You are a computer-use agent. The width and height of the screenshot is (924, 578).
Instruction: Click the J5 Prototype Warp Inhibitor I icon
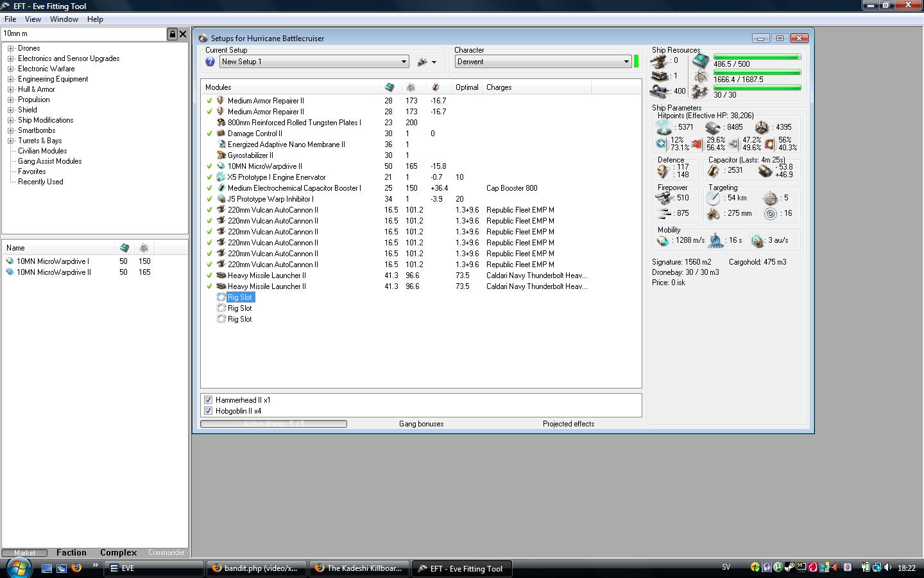point(221,199)
